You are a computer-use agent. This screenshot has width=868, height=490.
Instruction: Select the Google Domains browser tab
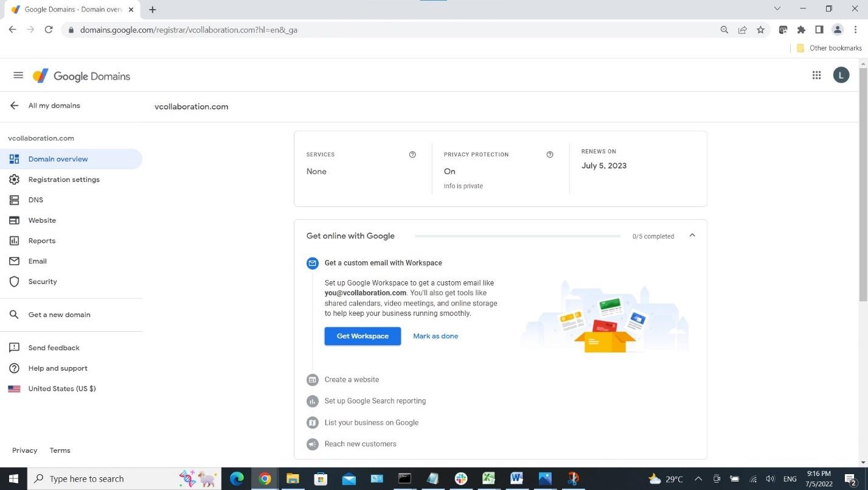(72, 10)
